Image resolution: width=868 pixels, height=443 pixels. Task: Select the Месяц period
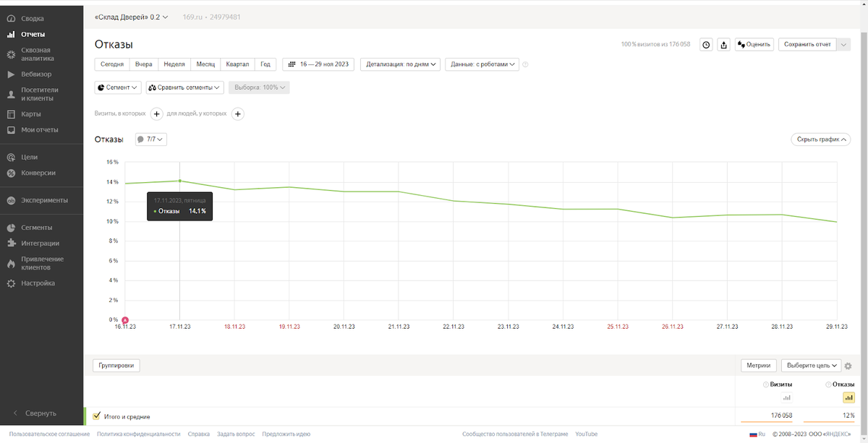(205, 64)
